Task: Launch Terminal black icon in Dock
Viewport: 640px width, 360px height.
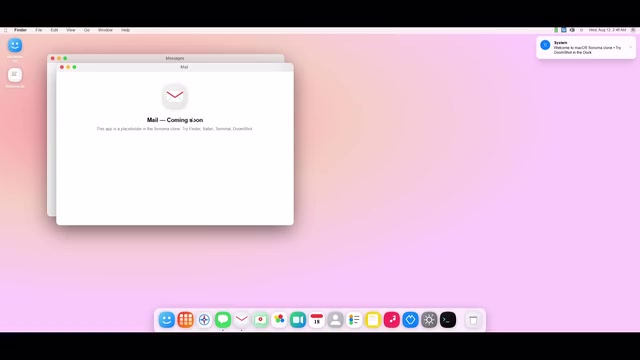Action: click(x=448, y=320)
